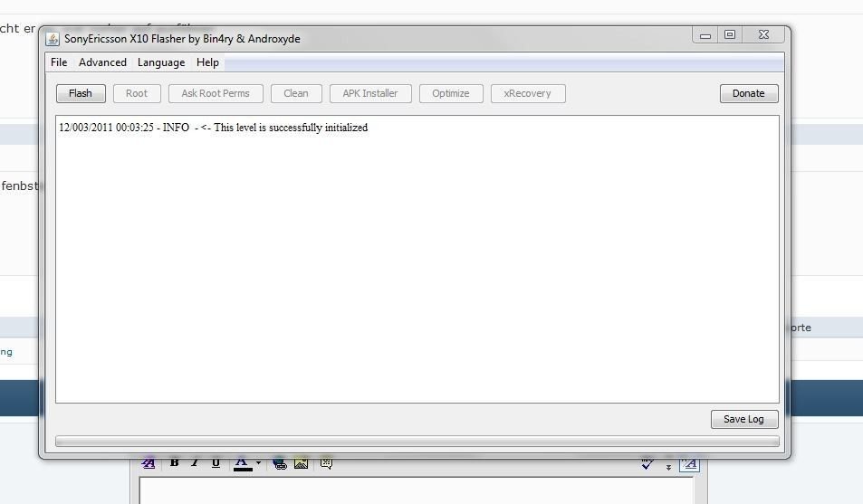863x504 pixels.
Task: Open the Language menu
Action: point(161,62)
